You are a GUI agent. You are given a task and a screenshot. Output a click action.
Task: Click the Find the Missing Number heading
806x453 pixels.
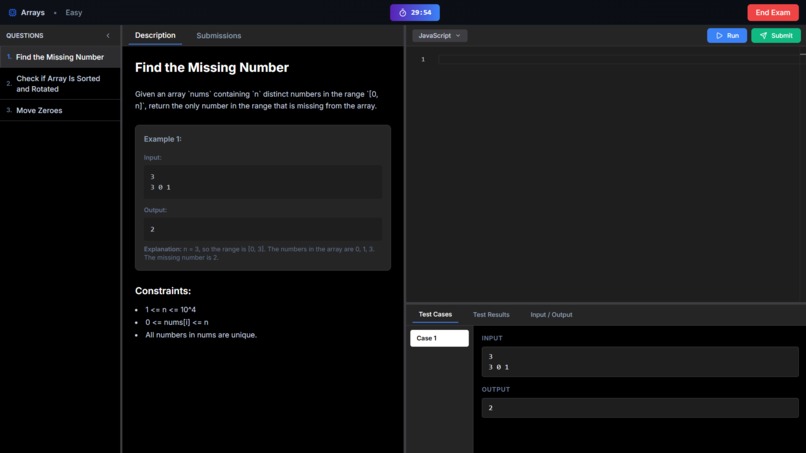click(x=212, y=67)
